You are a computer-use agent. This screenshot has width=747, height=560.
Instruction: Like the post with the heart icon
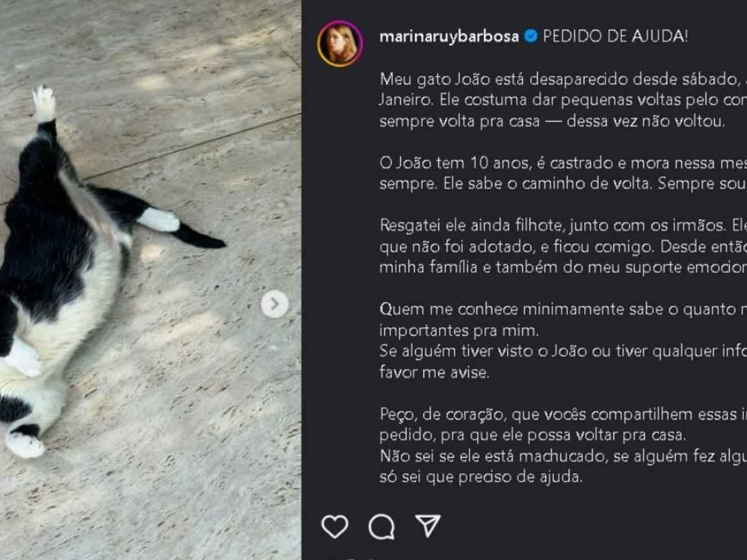pyautogui.click(x=335, y=527)
